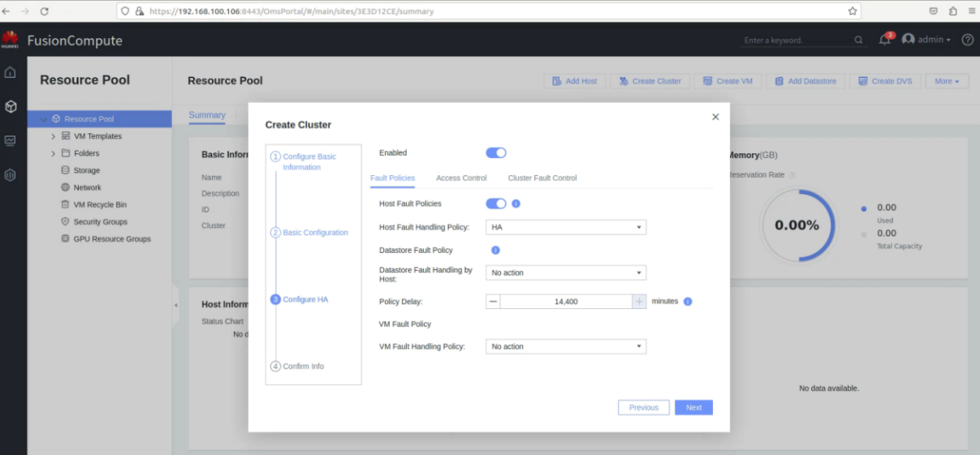Viewport: 980px width, 455px height.
Task: Open the admin account dropdown
Action: (933, 40)
